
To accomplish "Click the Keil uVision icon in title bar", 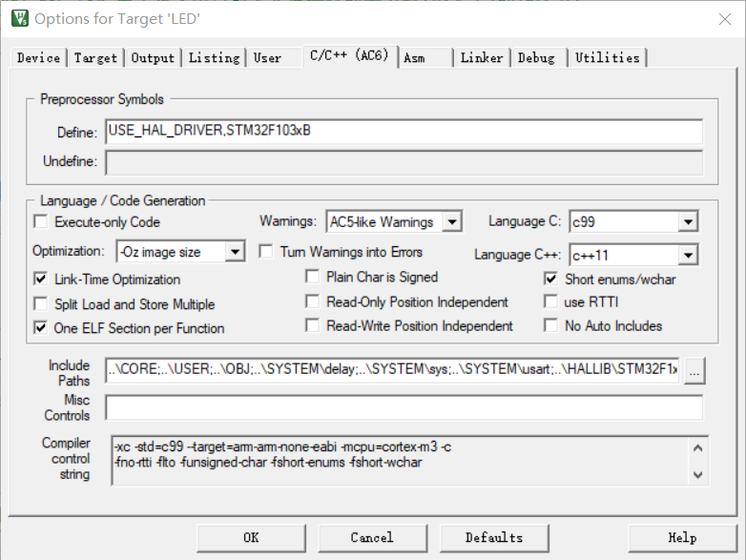I will 19,18.
